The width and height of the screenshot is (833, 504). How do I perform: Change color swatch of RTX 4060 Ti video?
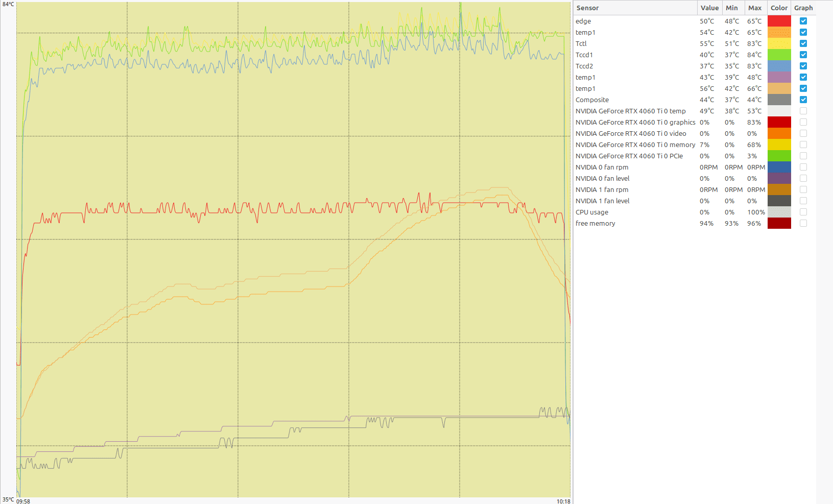click(x=779, y=133)
